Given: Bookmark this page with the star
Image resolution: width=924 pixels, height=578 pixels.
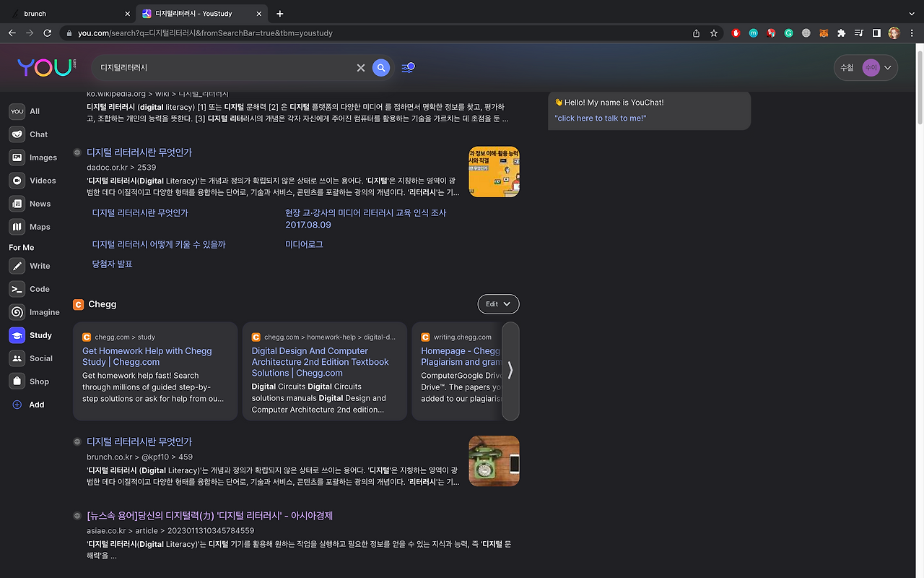Looking at the screenshot, I should [714, 33].
